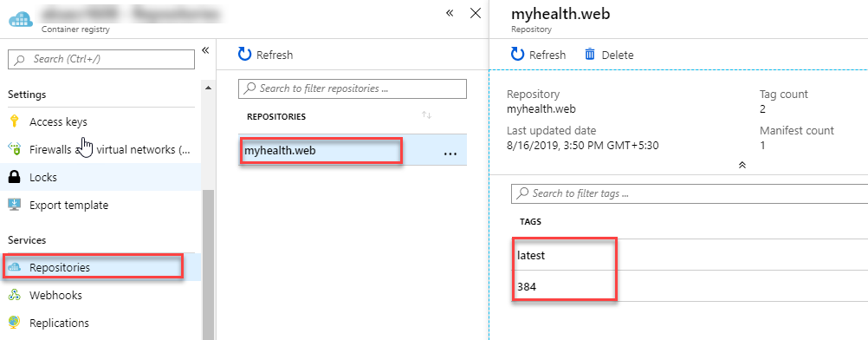
Task: Open Export template
Action: point(68,206)
